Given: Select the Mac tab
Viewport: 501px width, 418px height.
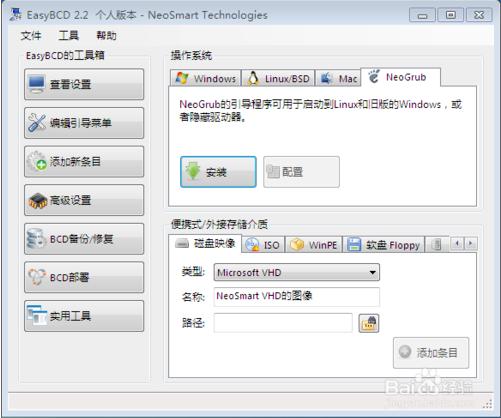Looking at the screenshot, I should coord(338,79).
